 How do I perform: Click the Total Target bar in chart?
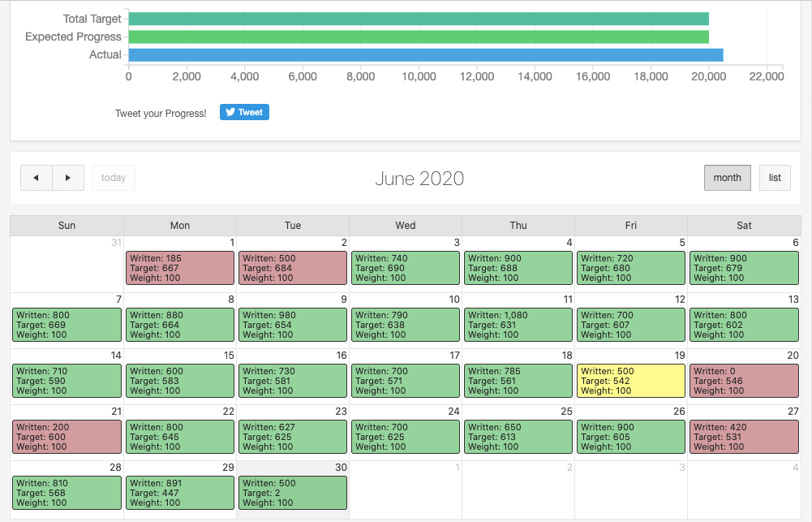click(419, 19)
